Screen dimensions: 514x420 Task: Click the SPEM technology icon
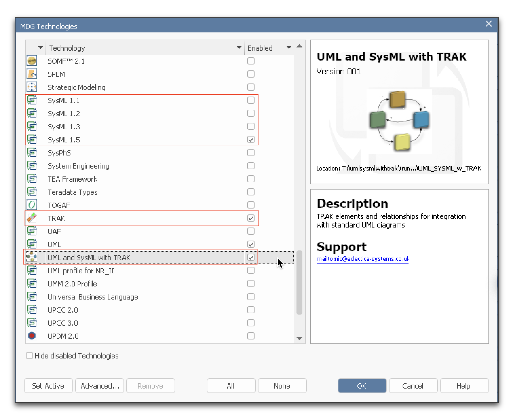[x=32, y=74]
